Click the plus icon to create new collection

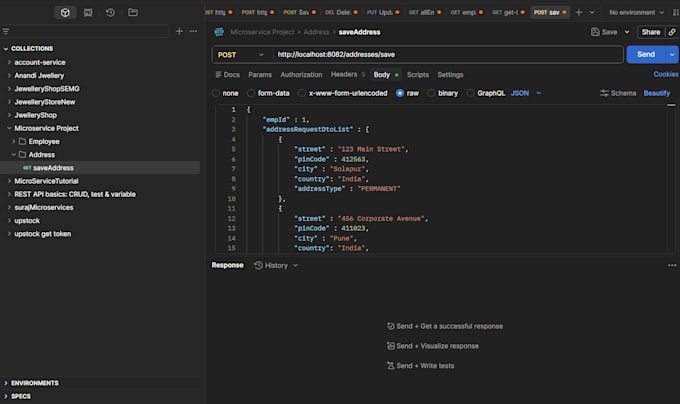[x=179, y=31]
